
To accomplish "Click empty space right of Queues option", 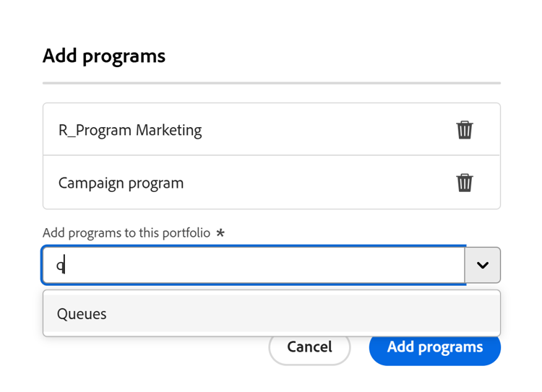I will (x=325, y=314).
